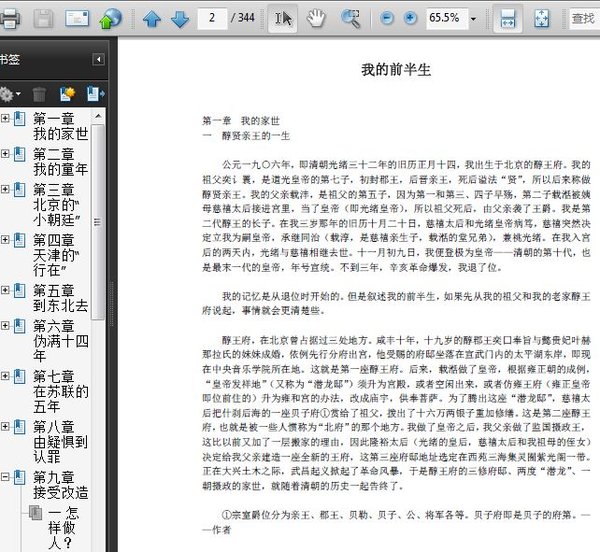Choose the marquee zoom magnifier tool
Viewport: 600px width, 552px height.
tap(351, 18)
